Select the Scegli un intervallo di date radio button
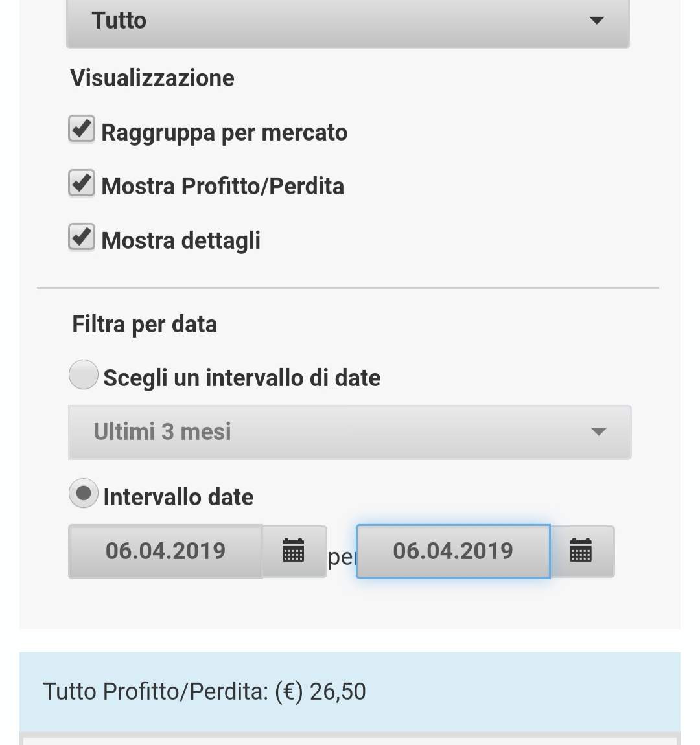700x745 pixels. pos(84,376)
